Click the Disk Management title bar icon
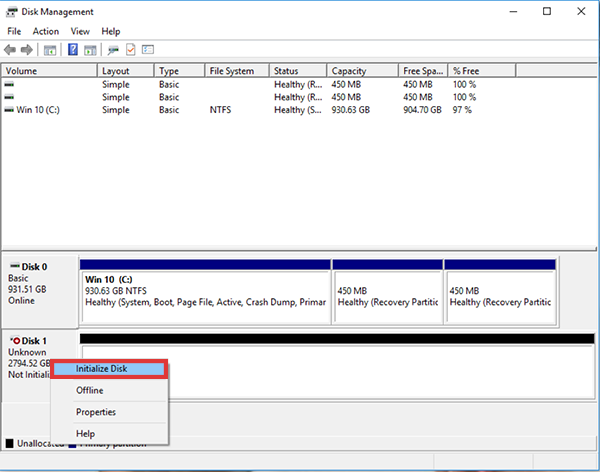The width and height of the screenshot is (600, 472). [x=11, y=12]
